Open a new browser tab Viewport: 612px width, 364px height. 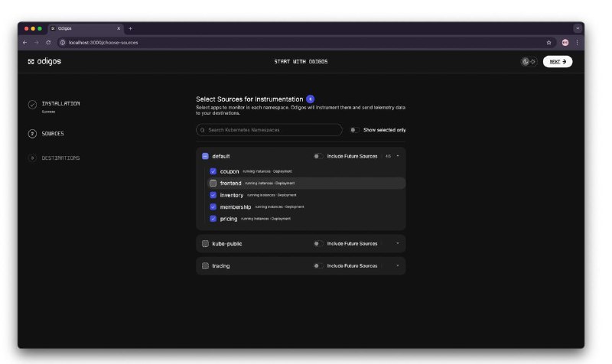coord(130,28)
